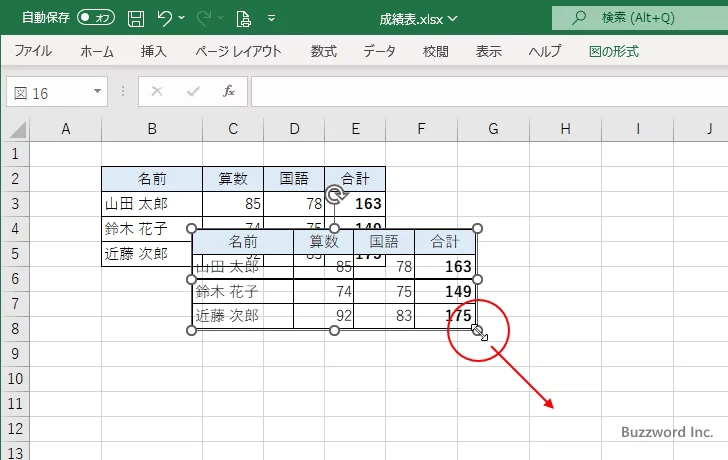
Task: Click the Select All corner triangle
Action: [x=18, y=130]
